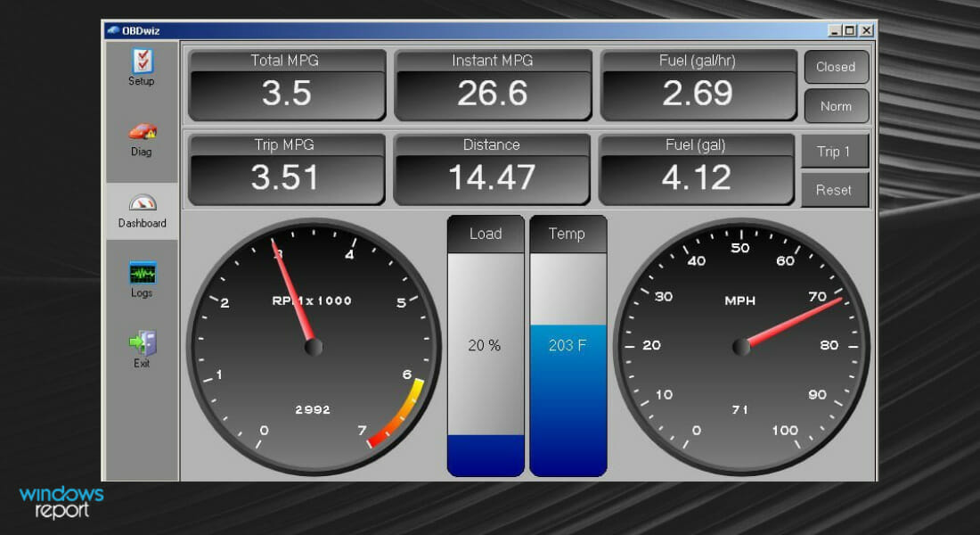Image resolution: width=980 pixels, height=535 pixels.
Task: Maximize the OBDwiz window
Action: click(849, 30)
